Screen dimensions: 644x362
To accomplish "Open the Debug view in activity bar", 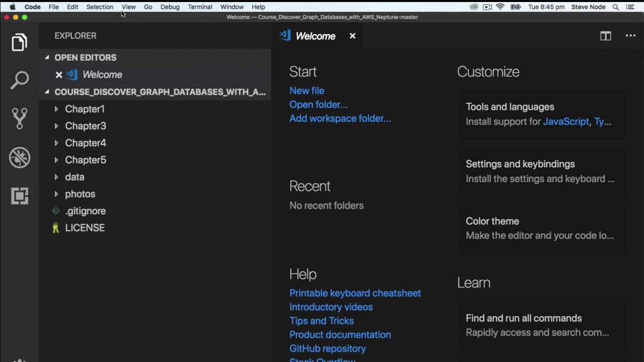I will tap(20, 158).
